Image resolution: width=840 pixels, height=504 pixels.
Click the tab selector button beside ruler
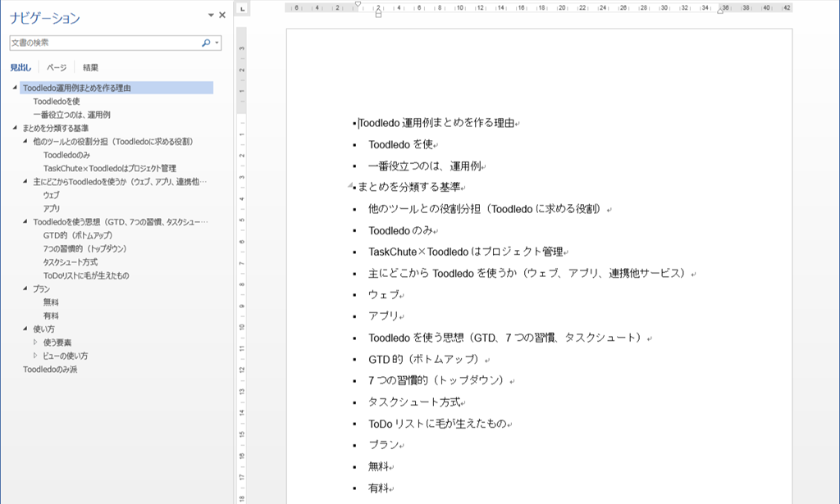coord(242,8)
